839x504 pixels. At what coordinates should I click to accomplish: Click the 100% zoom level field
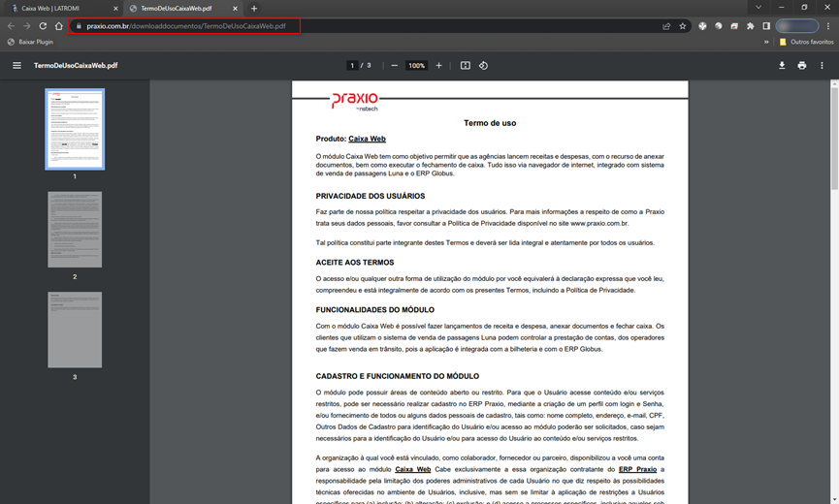tap(416, 65)
